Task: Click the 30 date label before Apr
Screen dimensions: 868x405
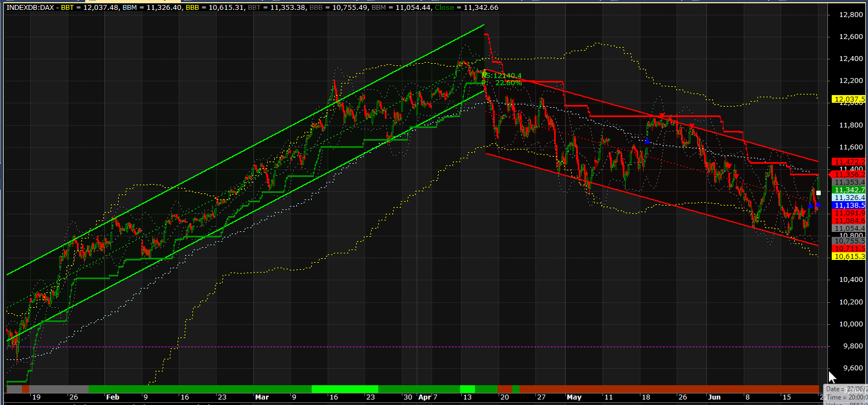Action: point(408,397)
